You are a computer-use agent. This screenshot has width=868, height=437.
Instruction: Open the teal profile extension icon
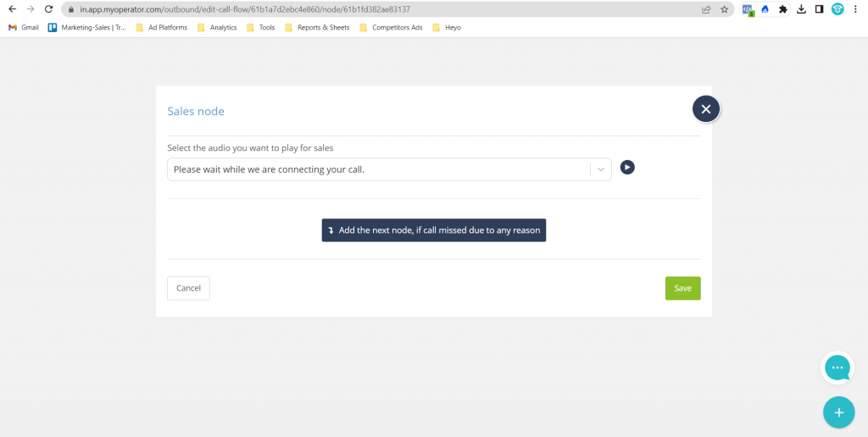coord(837,8)
